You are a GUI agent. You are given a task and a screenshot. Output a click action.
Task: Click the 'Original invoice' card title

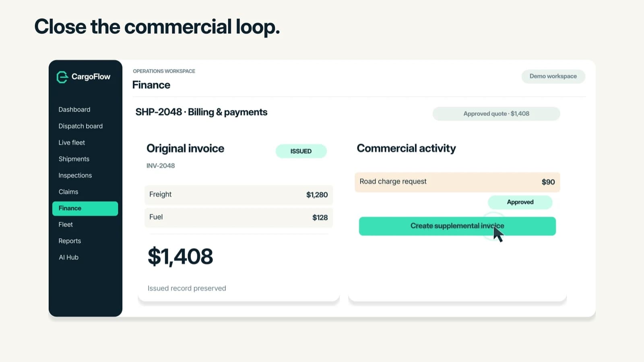click(185, 148)
